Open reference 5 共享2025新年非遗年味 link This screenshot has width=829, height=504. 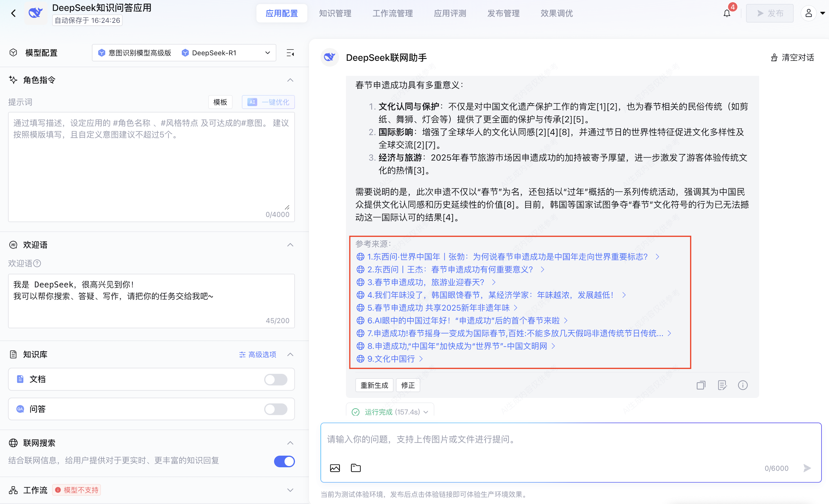[x=437, y=308]
